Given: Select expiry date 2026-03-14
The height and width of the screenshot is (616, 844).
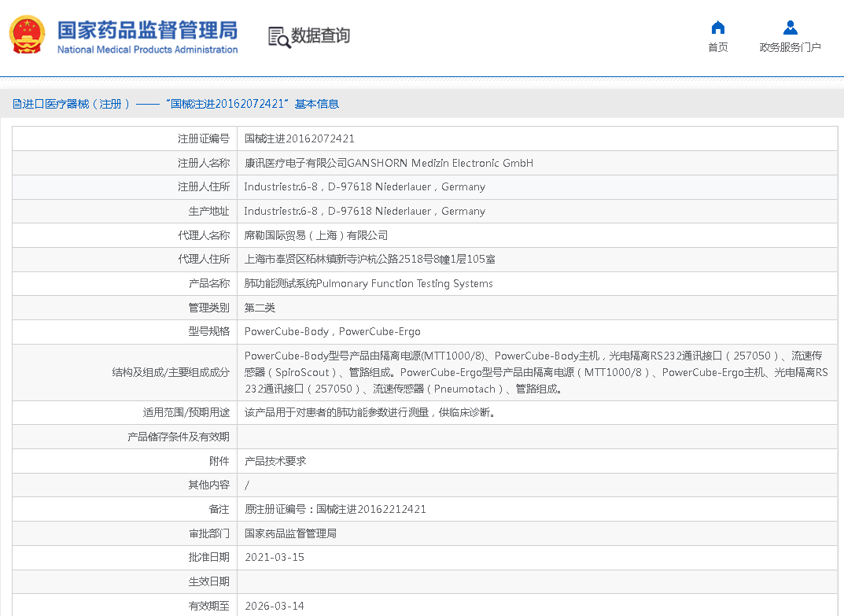Looking at the screenshot, I should [275, 606].
